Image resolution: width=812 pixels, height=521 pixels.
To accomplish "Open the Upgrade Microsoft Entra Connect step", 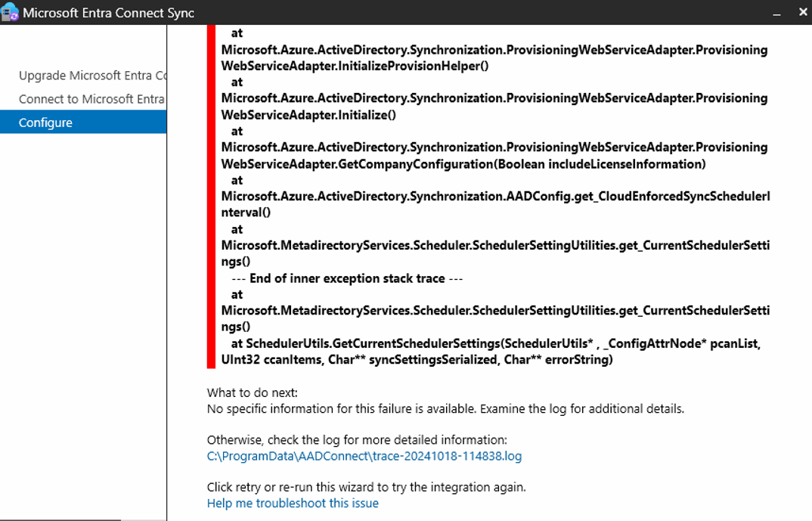I will 92,76.
